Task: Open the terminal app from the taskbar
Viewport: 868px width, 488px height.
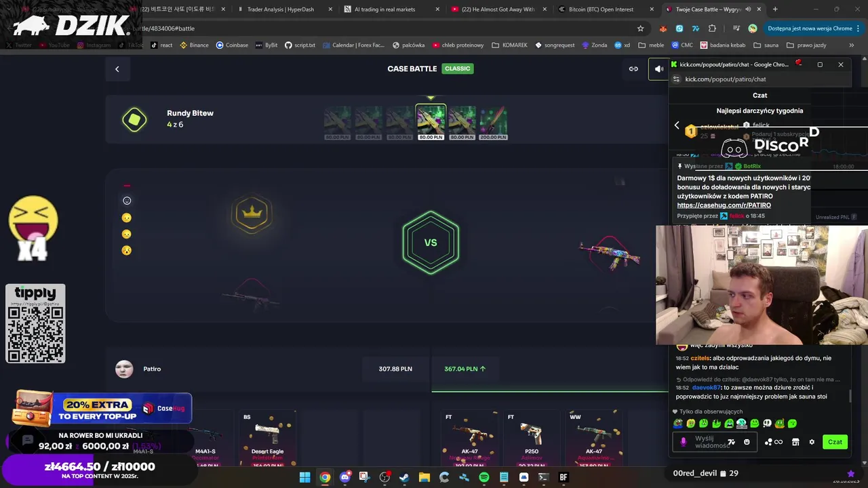Action: [x=543, y=477]
